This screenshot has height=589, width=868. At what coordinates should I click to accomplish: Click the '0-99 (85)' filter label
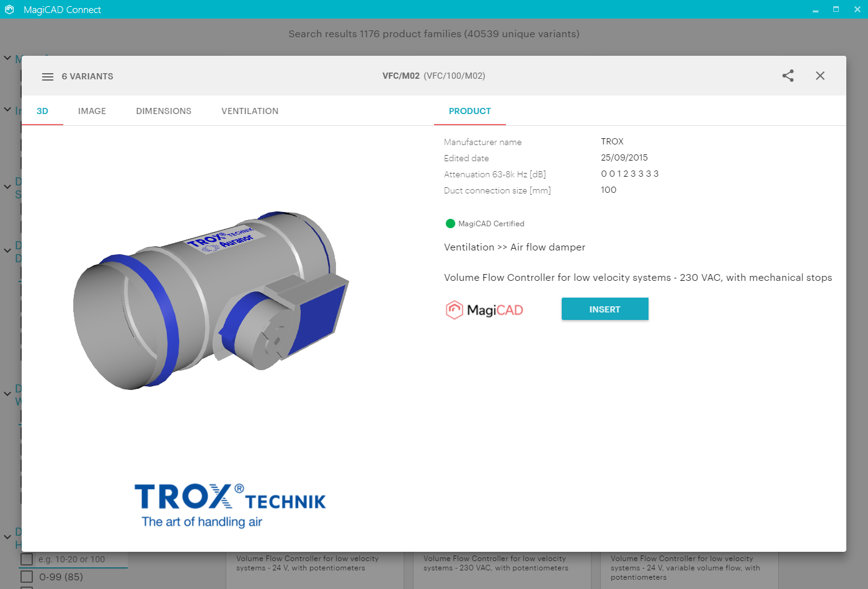tap(61, 577)
